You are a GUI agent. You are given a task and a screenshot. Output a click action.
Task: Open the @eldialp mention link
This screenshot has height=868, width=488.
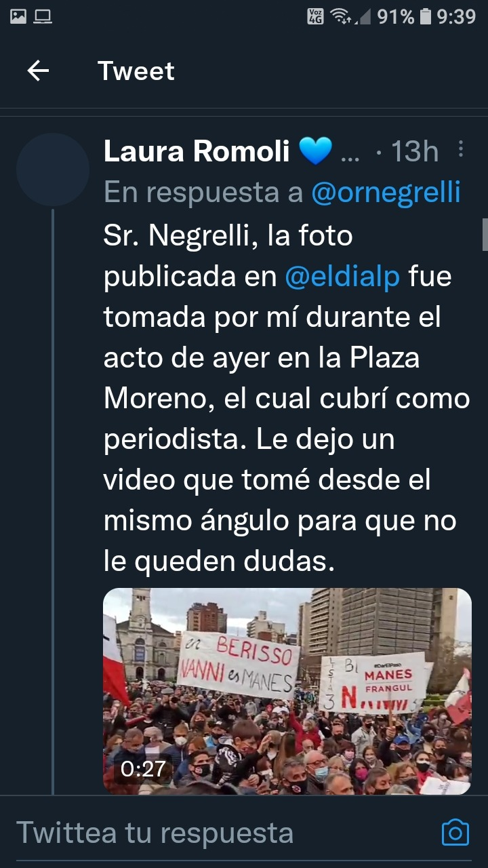coord(342,276)
